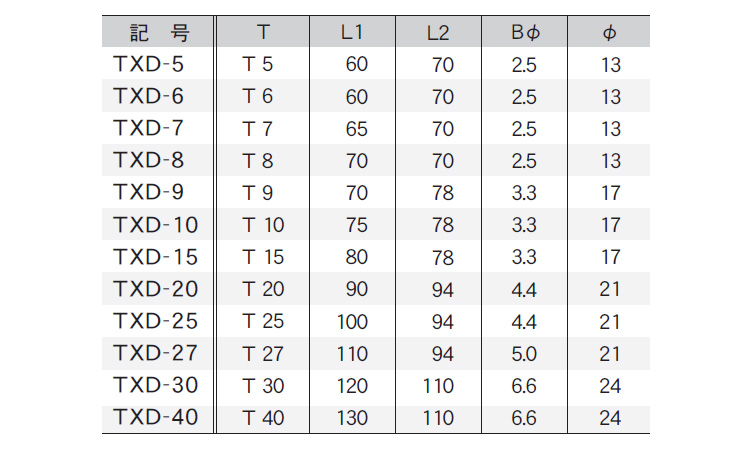Click the TXD-20 model cell

(x=155, y=289)
